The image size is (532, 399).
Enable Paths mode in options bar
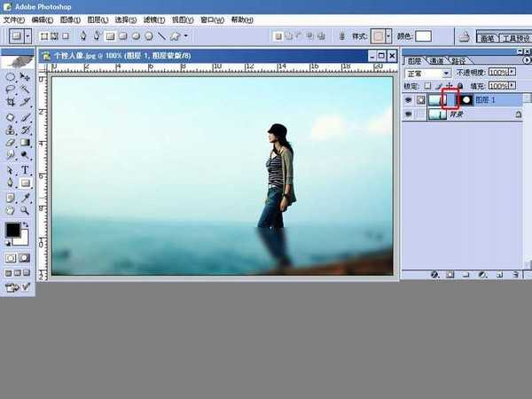55,36
